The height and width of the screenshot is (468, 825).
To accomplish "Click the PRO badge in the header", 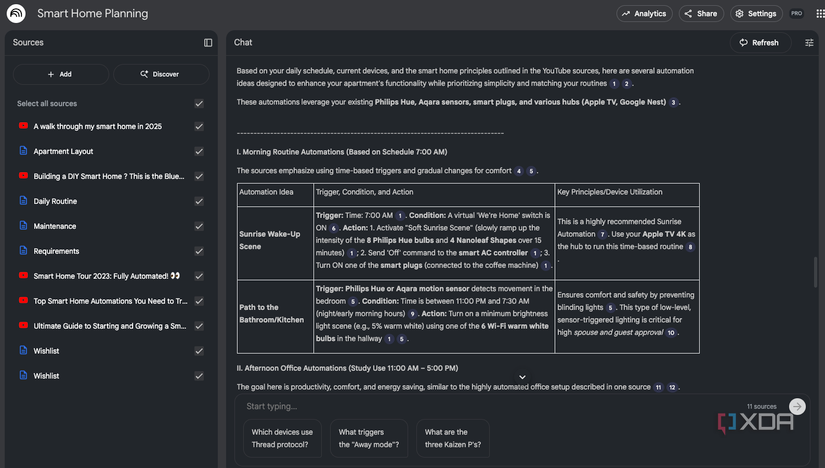I will [x=797, y=14].
